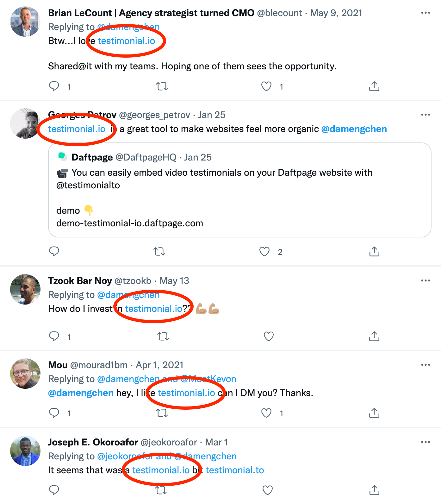Open Tzook Bar Noy's profile picture
This screenshot has height=504, width=441.
click(x=25, y=289)
